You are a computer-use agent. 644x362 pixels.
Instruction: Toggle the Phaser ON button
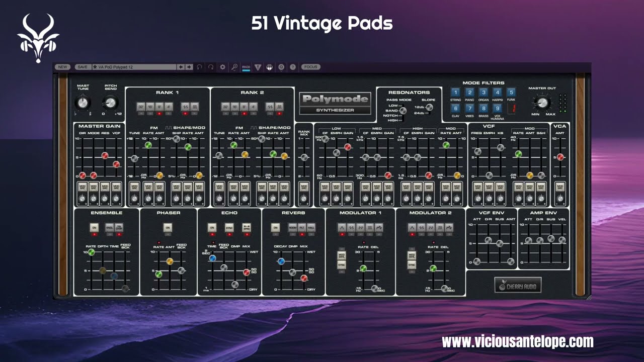(x=168, y=228)
